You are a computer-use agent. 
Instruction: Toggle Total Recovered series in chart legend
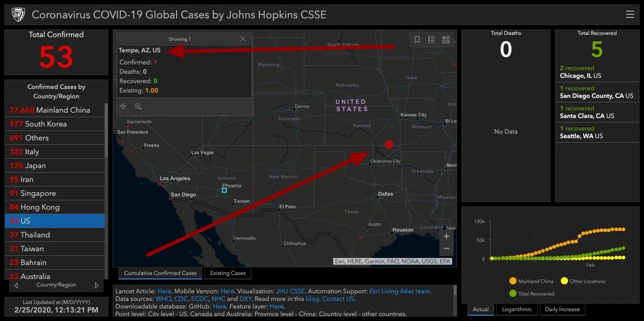(x=531, y=294)
